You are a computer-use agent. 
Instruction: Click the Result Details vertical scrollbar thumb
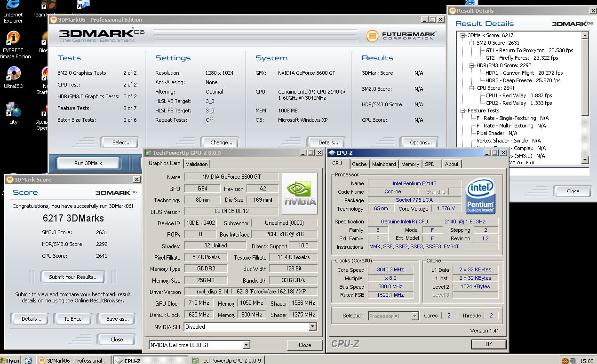(x=585, y=78)
